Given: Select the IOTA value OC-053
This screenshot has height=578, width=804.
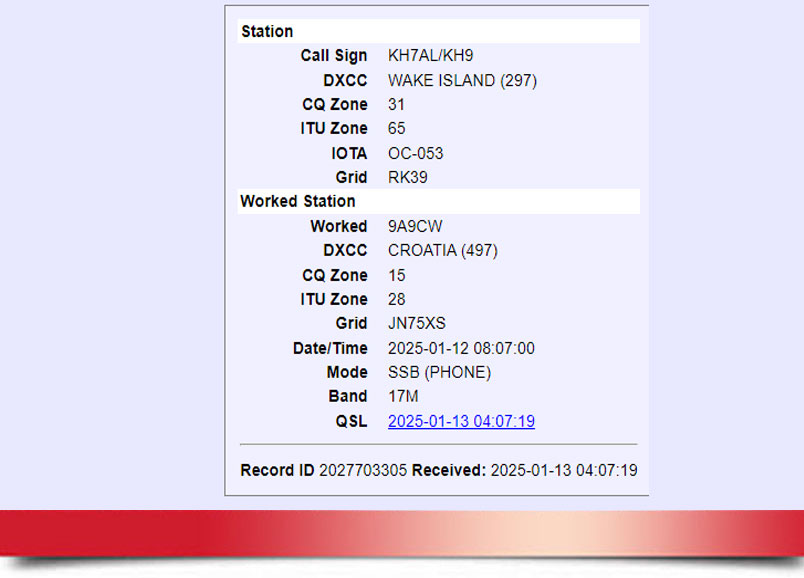Looking at the screenshot, I should pyautogui.click(x=415, y=154).
